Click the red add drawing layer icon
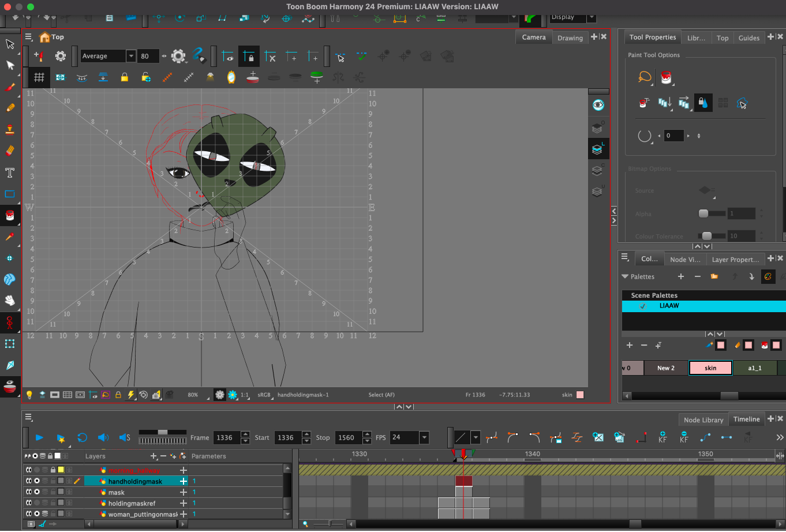This screenshot has width=786, height=532. [x=252, y=77]
